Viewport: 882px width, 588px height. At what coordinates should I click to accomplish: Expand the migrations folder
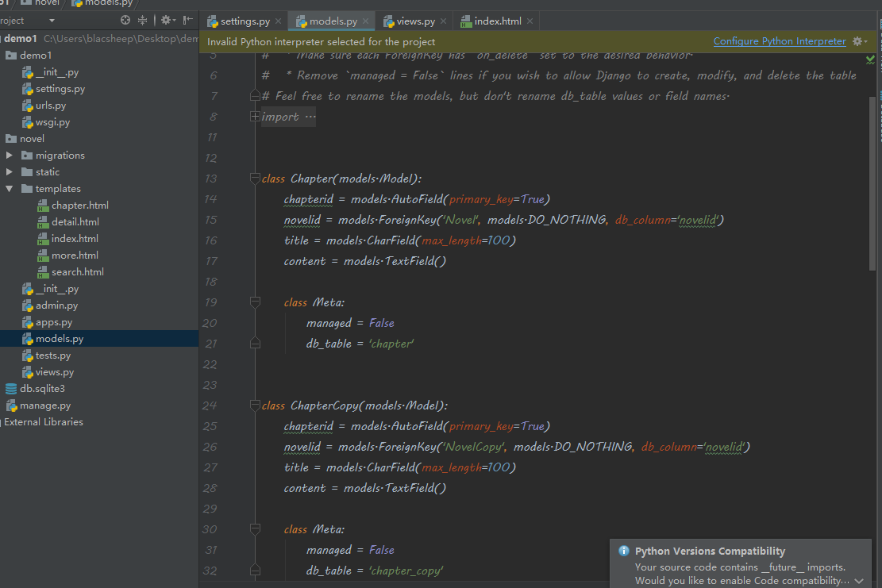tap(10, 156)
